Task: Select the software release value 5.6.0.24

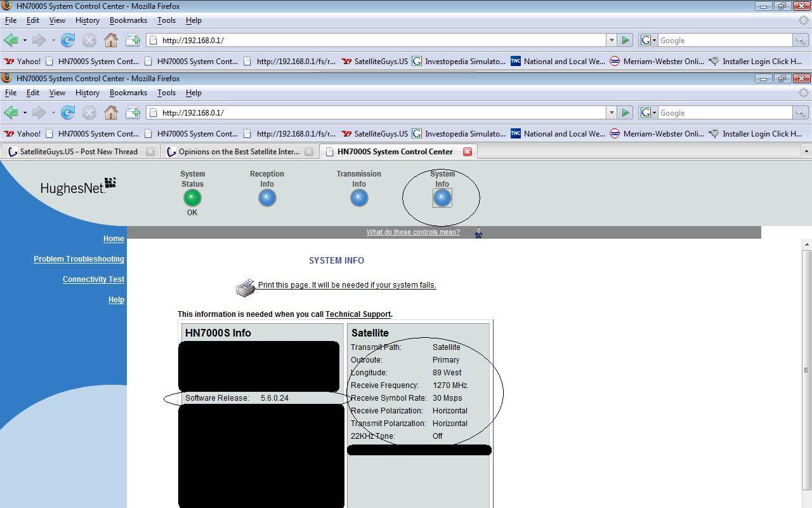Action: [275, 398]
